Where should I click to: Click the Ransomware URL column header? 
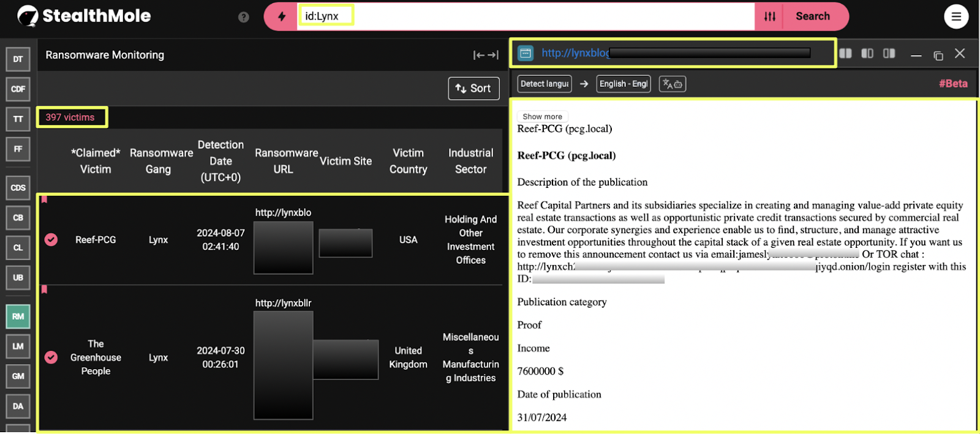286,161
